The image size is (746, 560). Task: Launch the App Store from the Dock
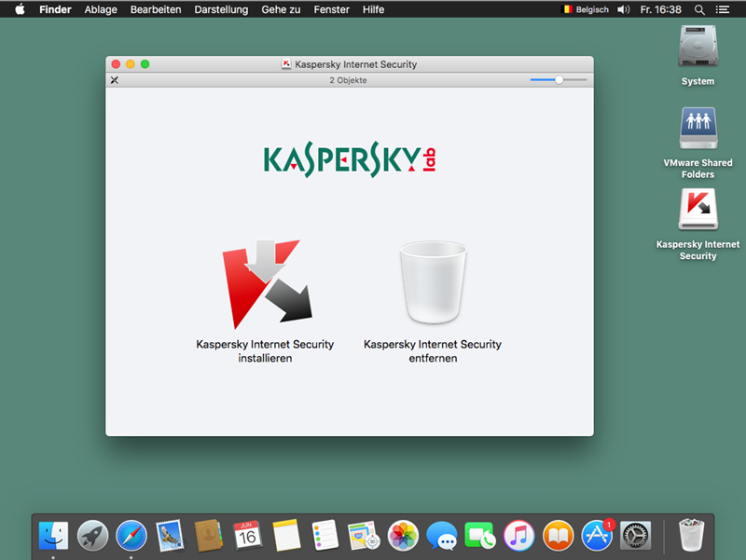click(x=597, y=535)
